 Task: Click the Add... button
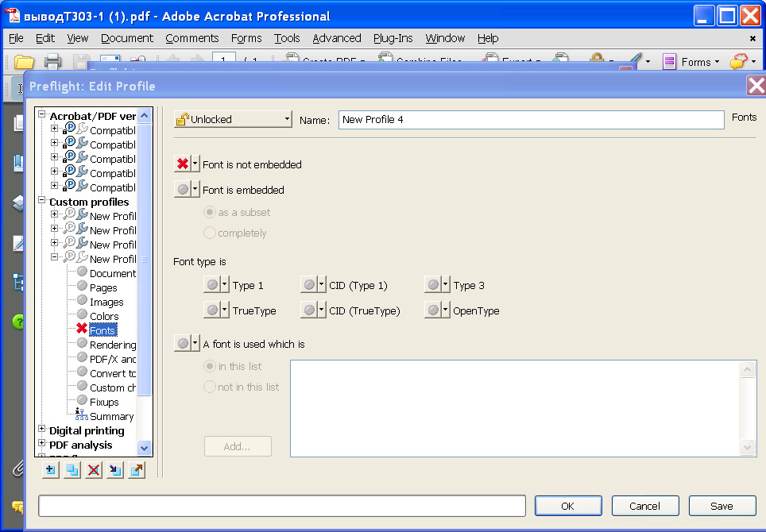(238, 446)
